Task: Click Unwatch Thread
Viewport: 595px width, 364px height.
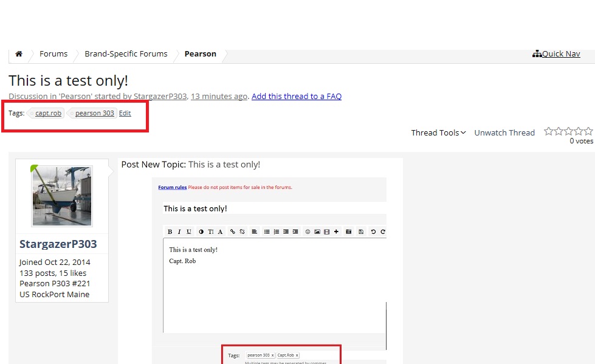Action: pyautogui.click(x=504, y=133)
